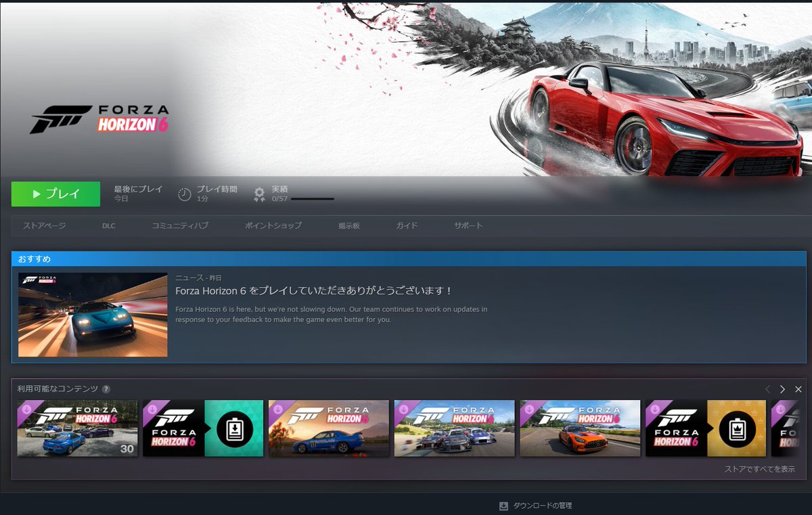Open the DLC tab
The width and height of the screenshot is (812, 515).
pyautogui.click(x=109, y=225)
